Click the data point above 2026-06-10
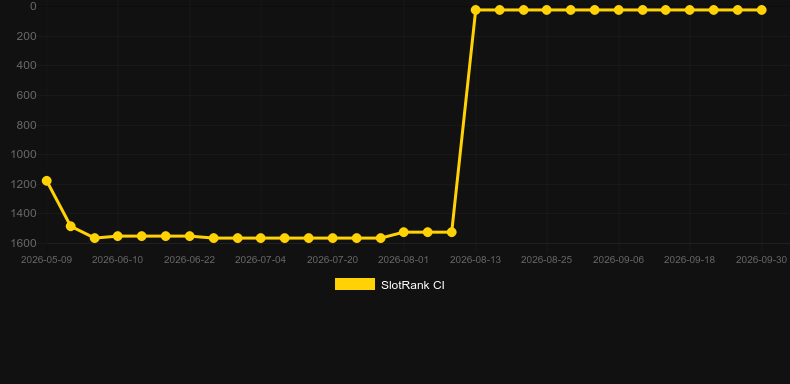The width and height of the screenshot is (790, 384). 118,236
